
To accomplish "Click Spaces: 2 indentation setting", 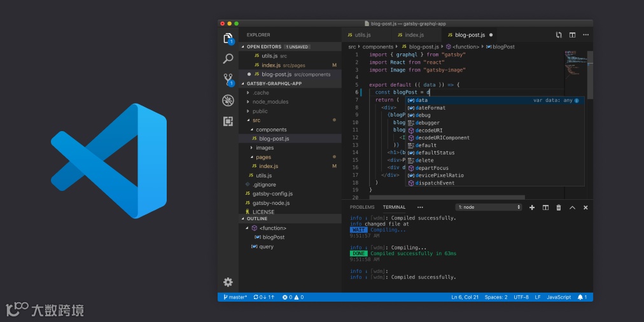I will pos(496,297).
